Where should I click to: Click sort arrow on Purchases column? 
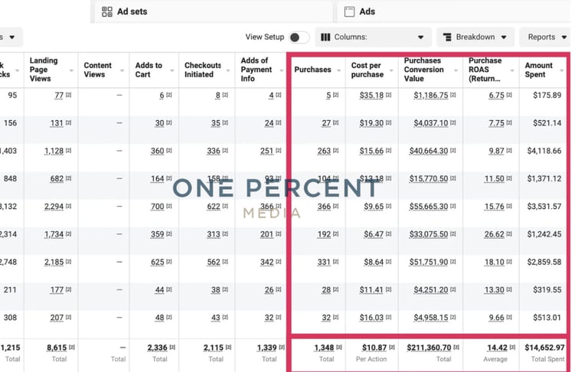(x=338, y=70)
